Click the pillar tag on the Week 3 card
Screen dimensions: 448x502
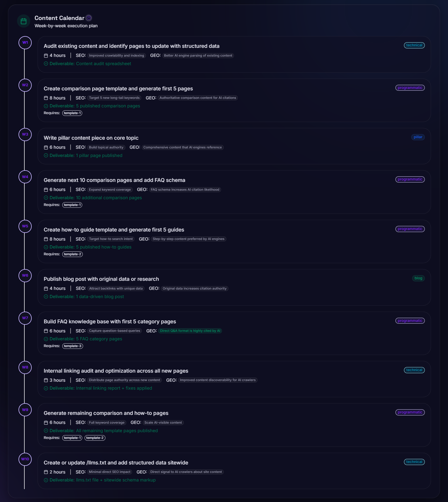[418, 137]
